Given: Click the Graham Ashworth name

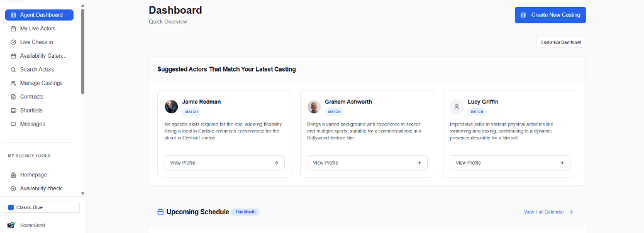Looking at the screenshot, I should (x=348, y=102).
